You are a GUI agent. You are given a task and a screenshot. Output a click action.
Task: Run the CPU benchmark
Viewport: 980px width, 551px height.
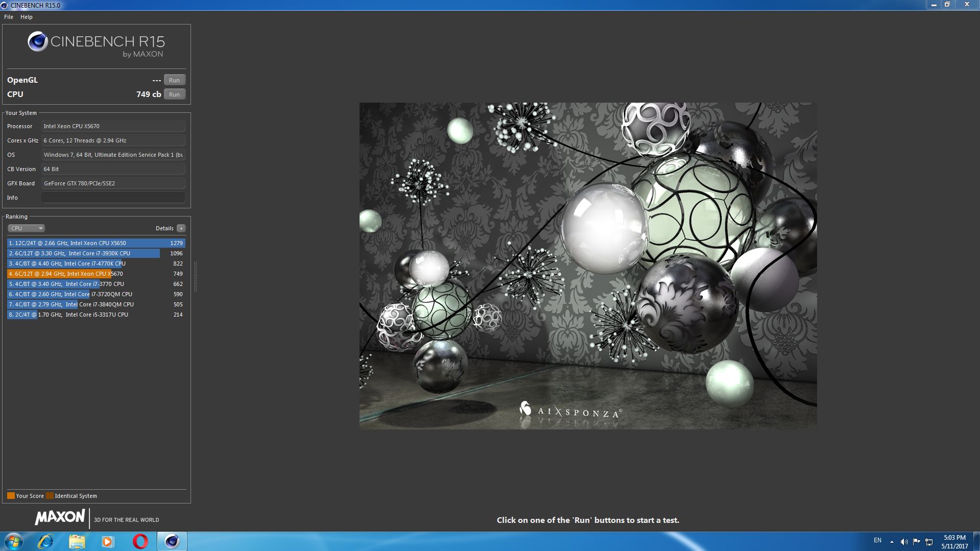pyautogui.click(x=174, y=94)
